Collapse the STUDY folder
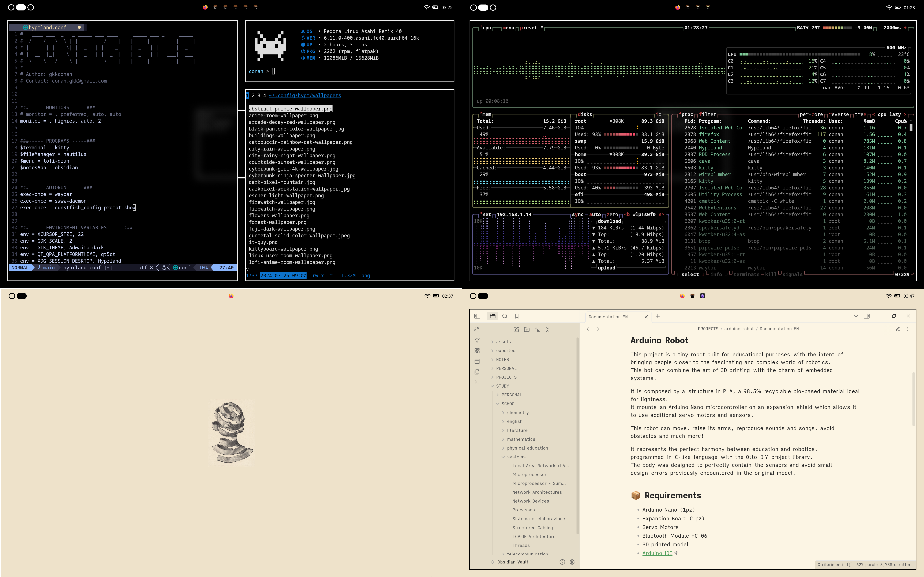This screenshot has height=577, width=924. pos(502,386)
